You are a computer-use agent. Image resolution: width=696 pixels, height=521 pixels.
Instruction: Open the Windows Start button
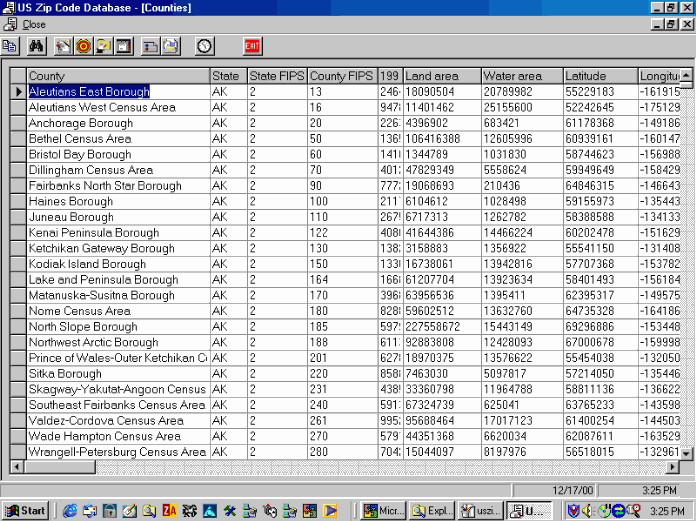(25, 510)
